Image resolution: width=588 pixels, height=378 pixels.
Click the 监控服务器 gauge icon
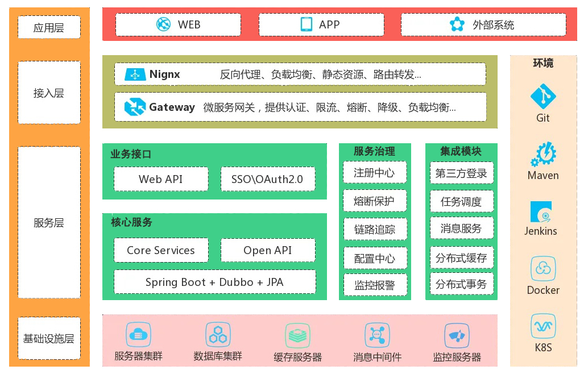pos(457,335)
